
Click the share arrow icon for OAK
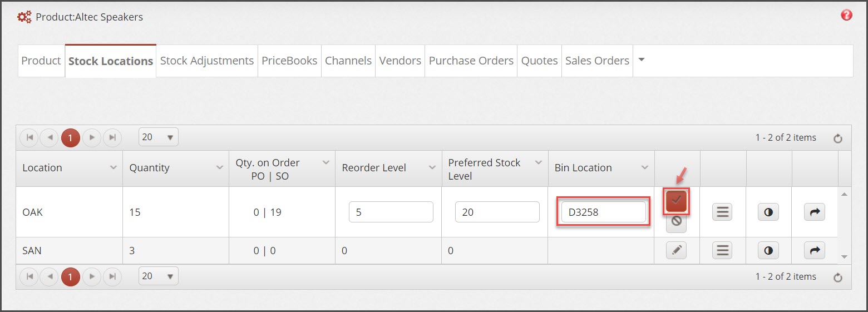[815, 212]
